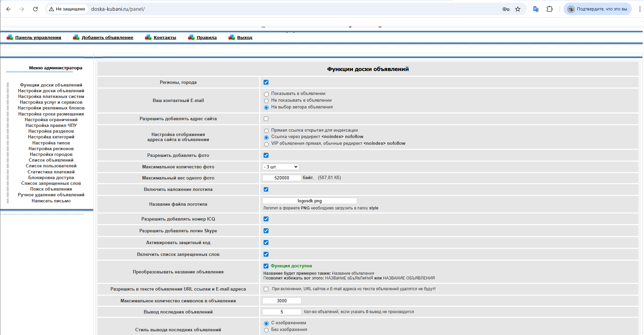Open 'Настройка регионов' link
Viewport: 644px width, 335px height.
click(x=51, y=148)
